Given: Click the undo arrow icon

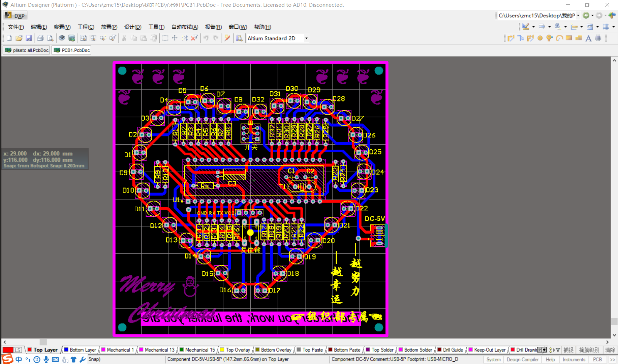Looking at the screenshot, I should 206,38.
